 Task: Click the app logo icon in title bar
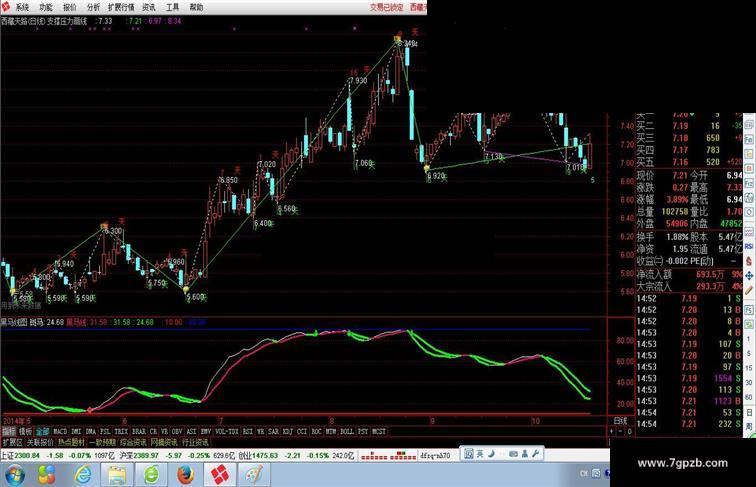point(6,7)
